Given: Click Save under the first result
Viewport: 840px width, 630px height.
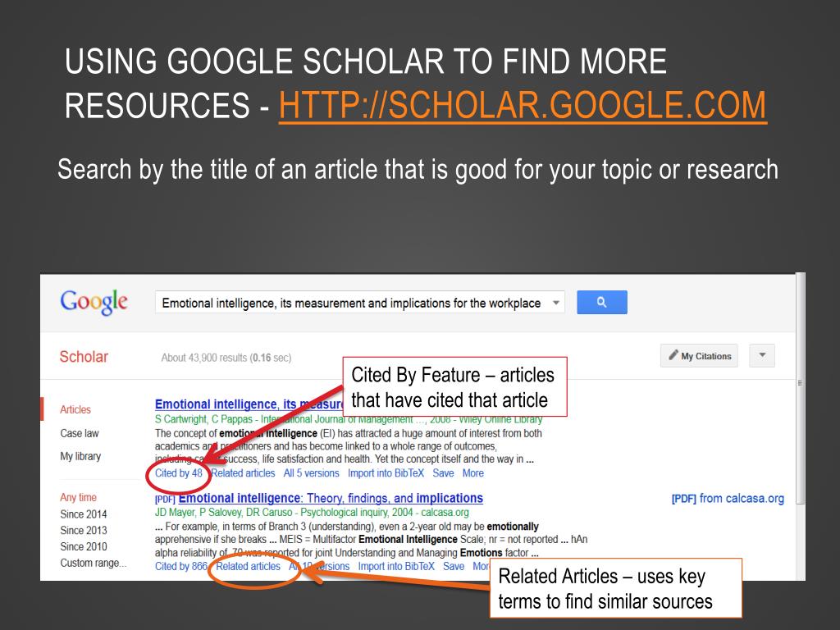Looking at the screenshot, I should coord(443,473).
